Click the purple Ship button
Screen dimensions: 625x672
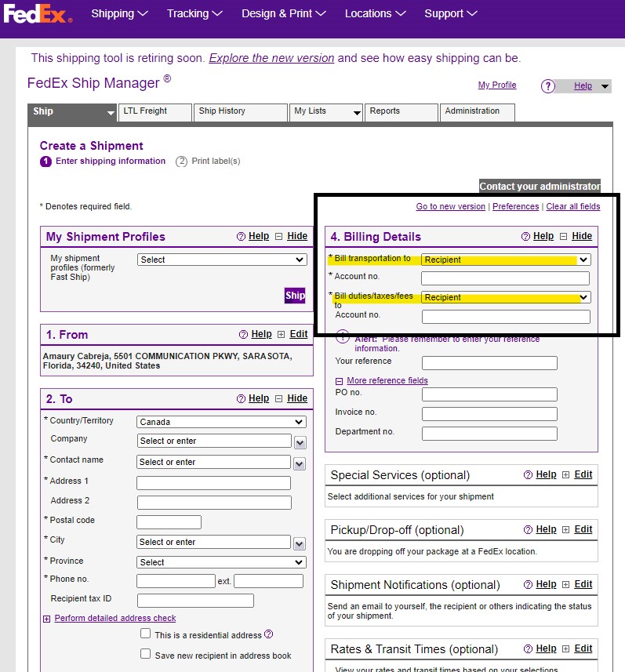[x=295, y=296]
